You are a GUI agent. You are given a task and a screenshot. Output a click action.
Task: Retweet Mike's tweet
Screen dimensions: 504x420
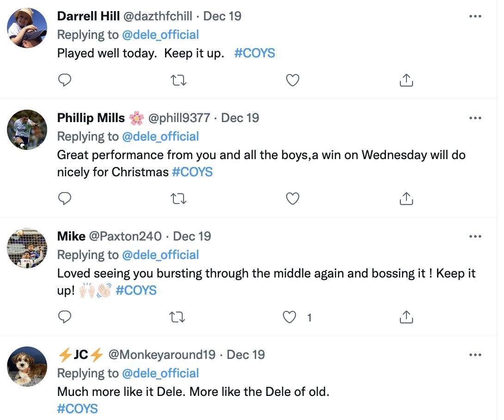point(177,317)
